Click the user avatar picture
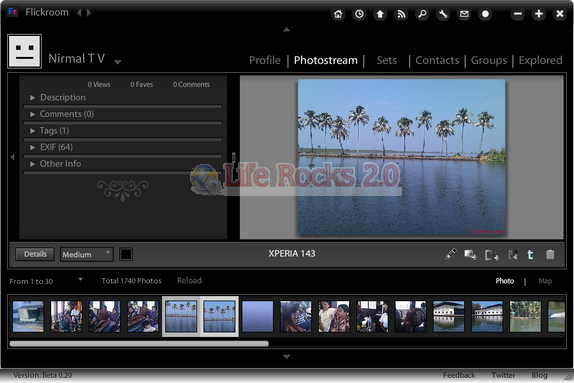This screenshot has height=383, width=574. coord(25,51)
